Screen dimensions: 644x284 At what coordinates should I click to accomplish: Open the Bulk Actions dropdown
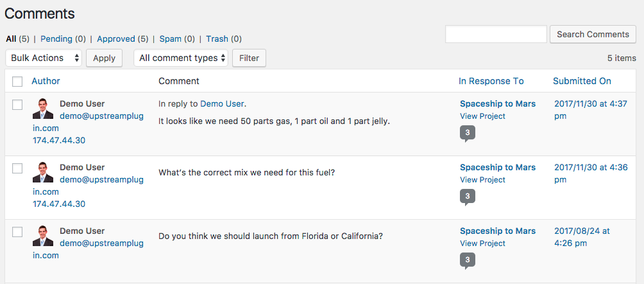(x=44, y=58)
